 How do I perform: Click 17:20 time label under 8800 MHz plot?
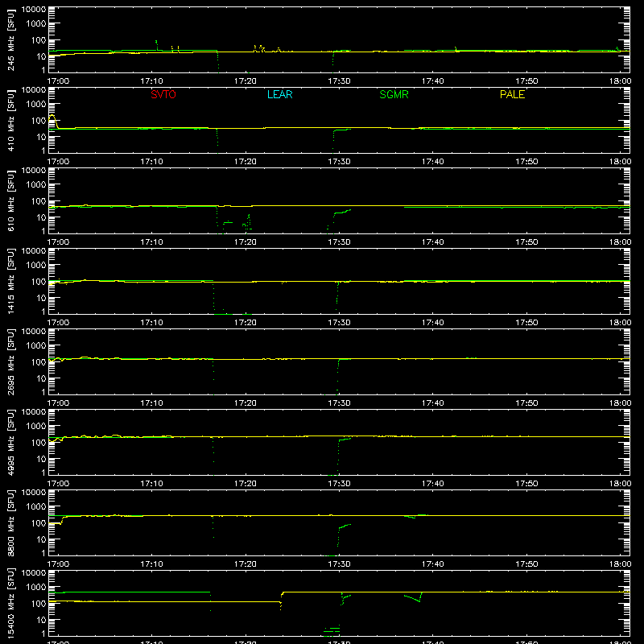[x=246, y=564]
